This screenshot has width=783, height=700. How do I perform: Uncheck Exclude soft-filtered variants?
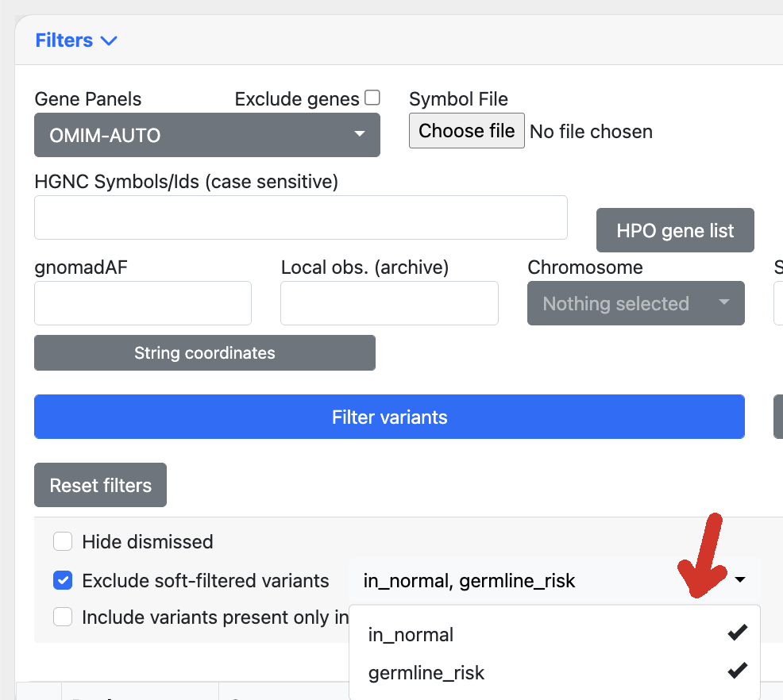click(x=63, y=580)
